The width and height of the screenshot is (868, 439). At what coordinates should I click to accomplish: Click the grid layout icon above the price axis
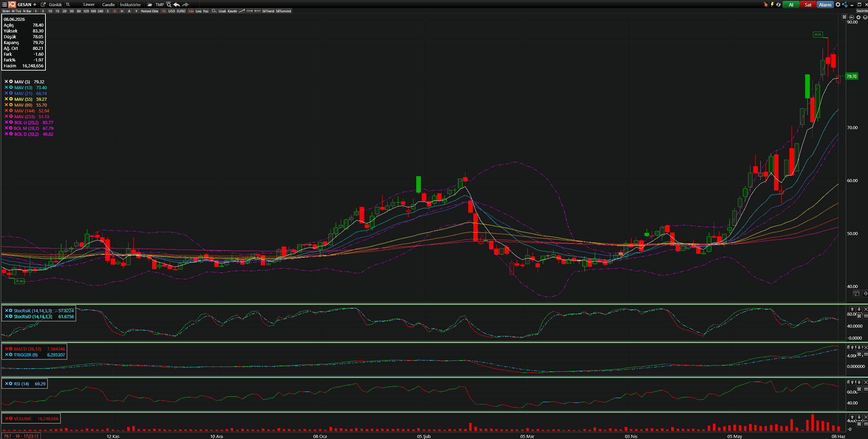tap(844, 17)
